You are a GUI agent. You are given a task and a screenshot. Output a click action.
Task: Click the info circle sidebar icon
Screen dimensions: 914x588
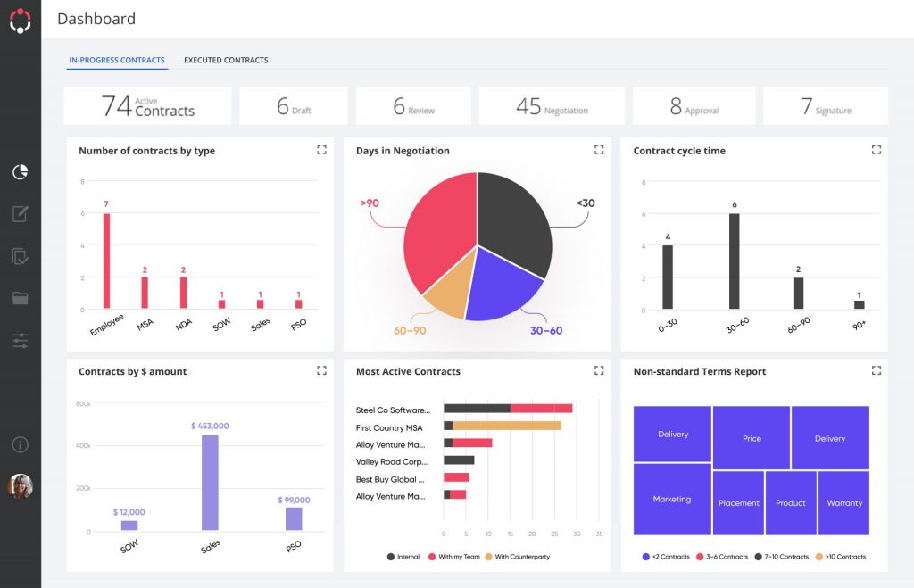(x=21, y=444)
